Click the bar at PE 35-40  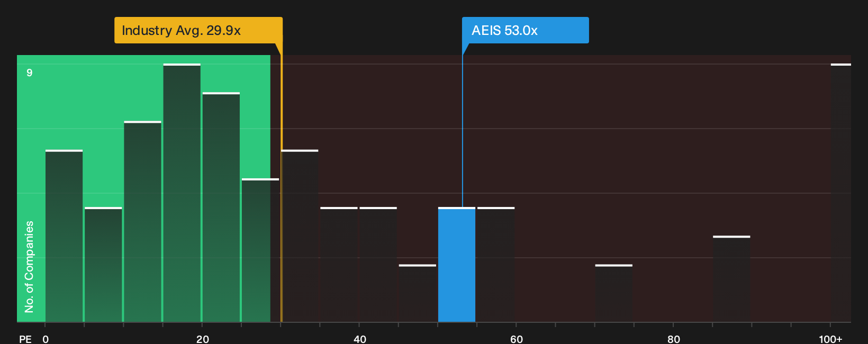[x=339, y=265]
